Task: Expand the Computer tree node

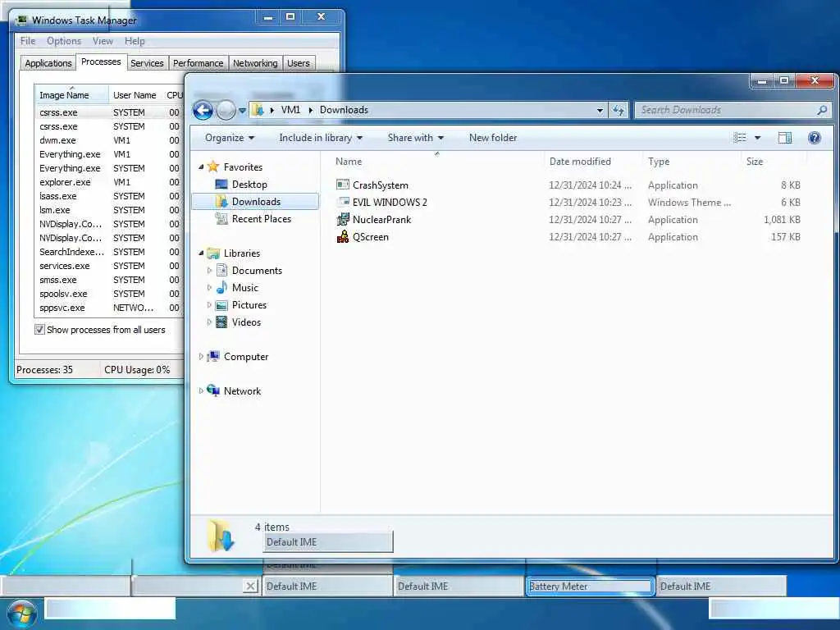Action: tap(201, 356)
